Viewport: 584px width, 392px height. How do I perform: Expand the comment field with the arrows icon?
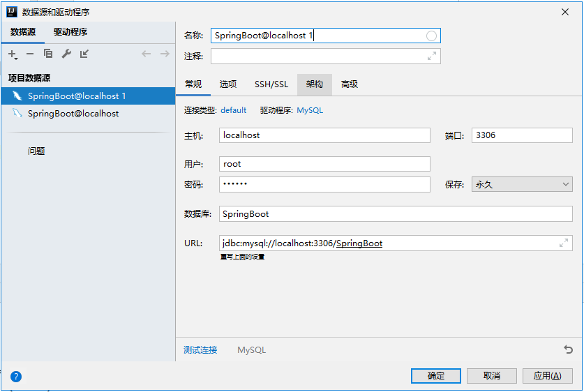tap(432, 56)
